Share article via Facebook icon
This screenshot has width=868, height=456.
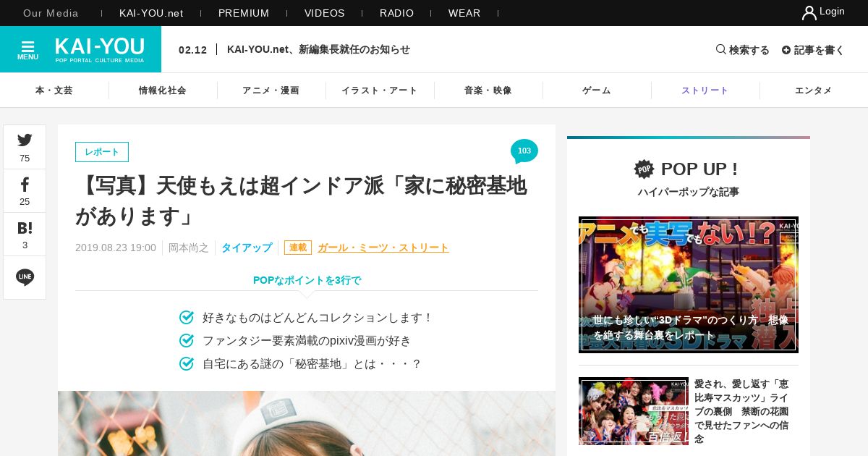pos(25,184)
